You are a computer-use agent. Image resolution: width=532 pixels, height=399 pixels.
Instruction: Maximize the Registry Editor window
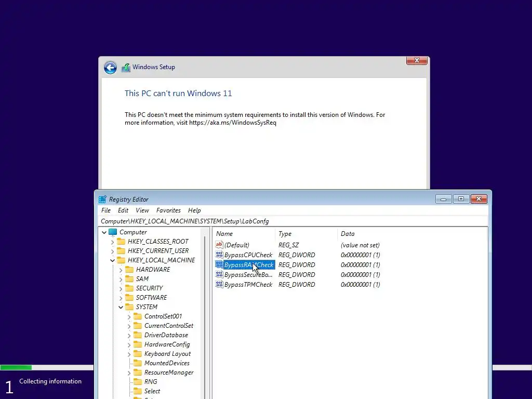(x=461, y=199)
